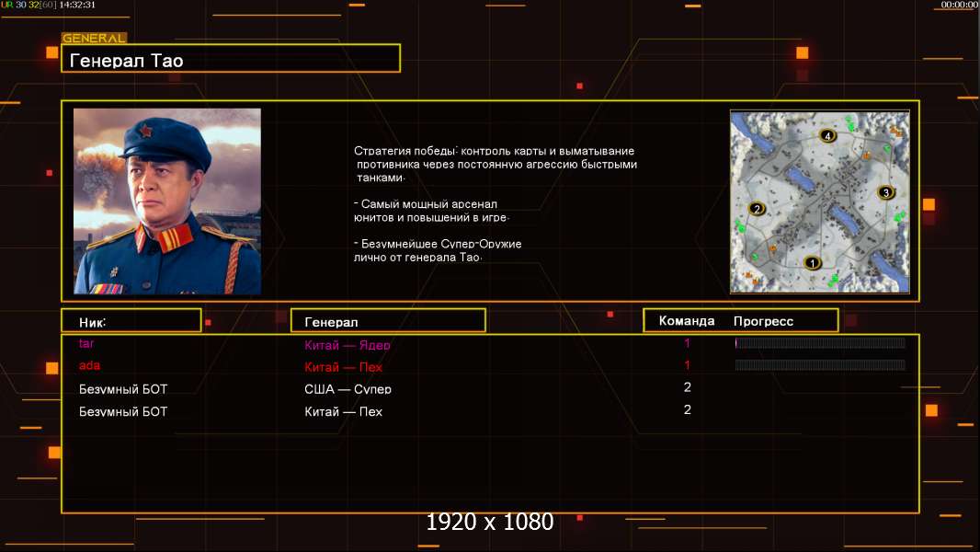
Task: Click the loading progress bar for ada
Action: [x=820, y=365]
